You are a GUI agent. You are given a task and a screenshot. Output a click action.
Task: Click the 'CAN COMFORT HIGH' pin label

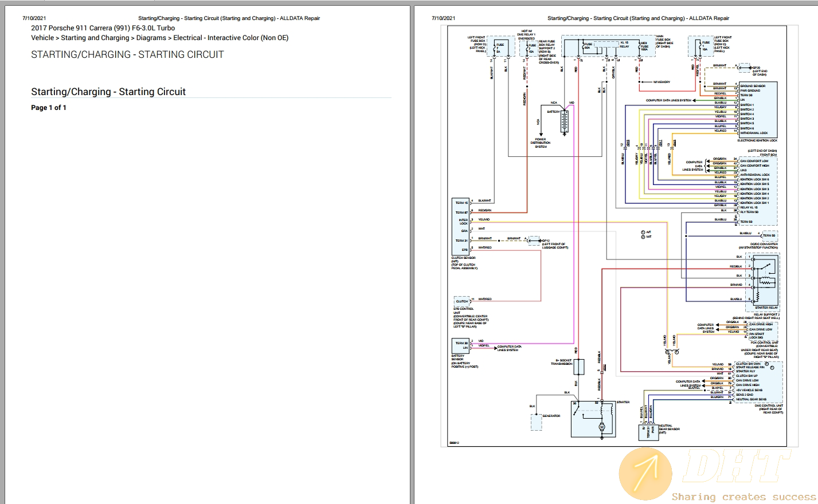click(754, 166)
